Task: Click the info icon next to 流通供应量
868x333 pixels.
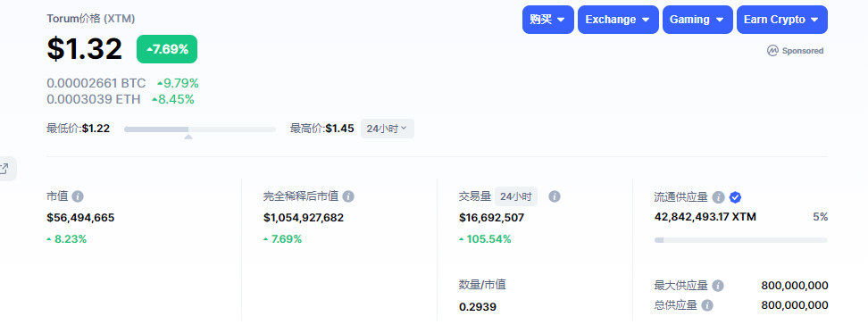Action: [719, 197]
